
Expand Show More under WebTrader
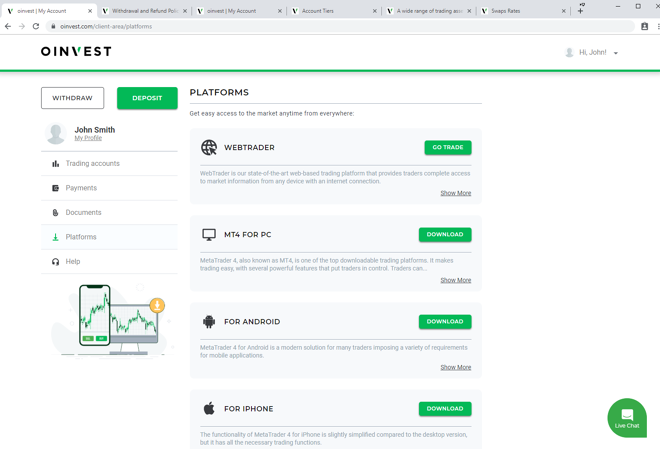(x=456, y=193)
